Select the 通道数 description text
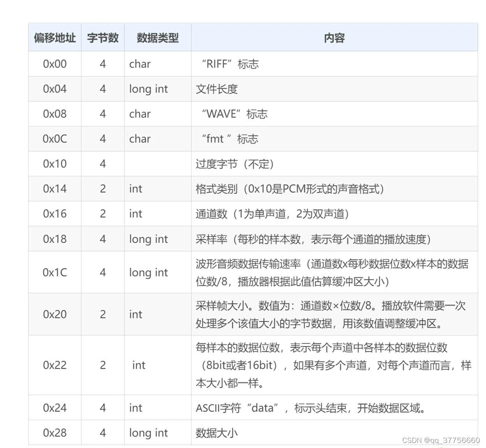The image size is (486, 448). click(272, 214)
